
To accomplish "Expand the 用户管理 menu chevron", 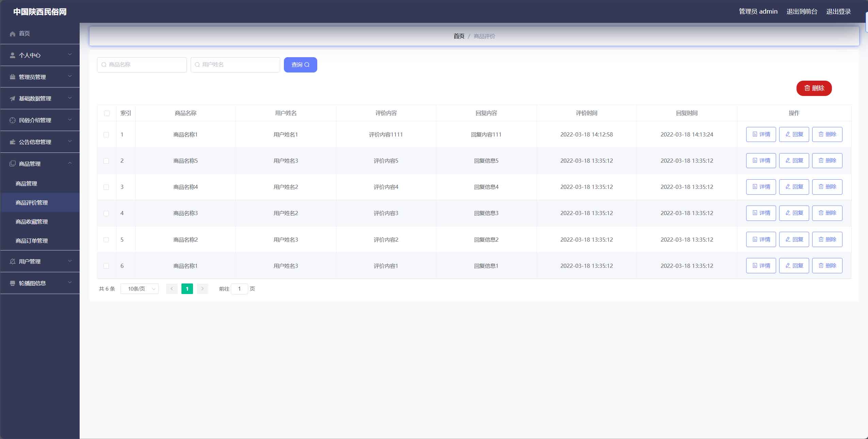I will click(70, 261).
